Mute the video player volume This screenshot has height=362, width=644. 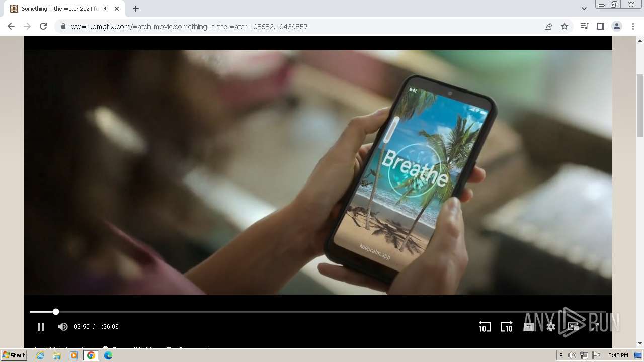pos(62,327)
